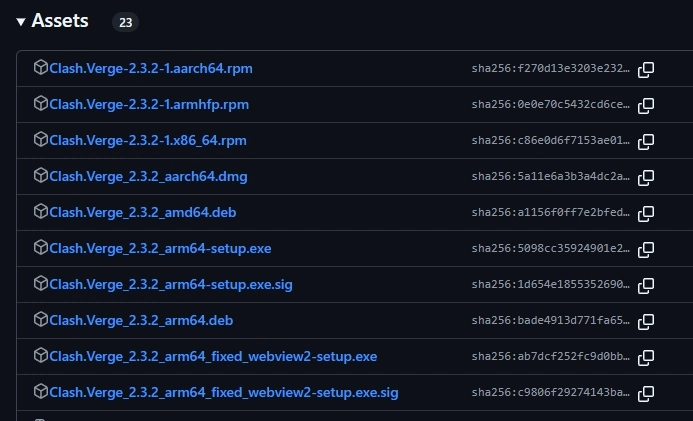Image resolution: width=693 pixels, height=421 pixels.
Task: Click package icon beside aarch64.dmg
Action: tap(41, 175)
